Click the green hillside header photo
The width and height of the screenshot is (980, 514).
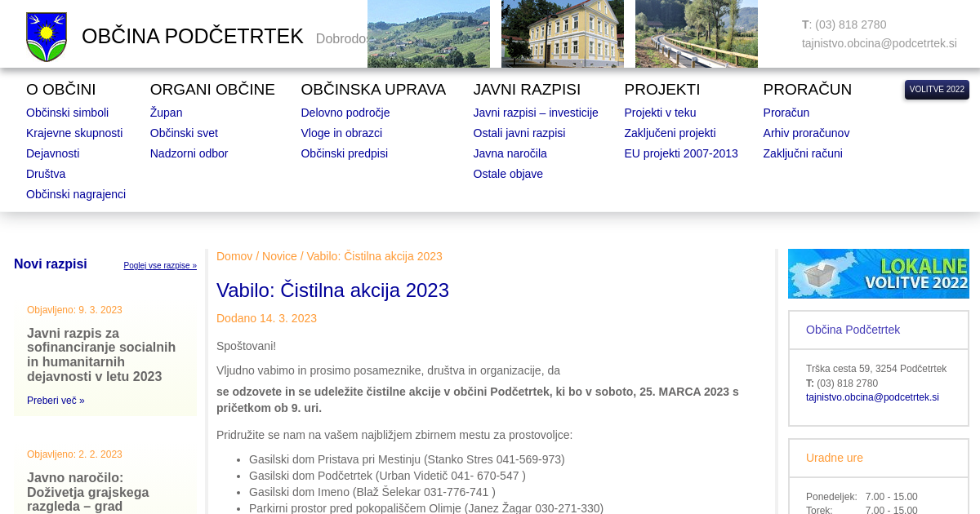428,33
